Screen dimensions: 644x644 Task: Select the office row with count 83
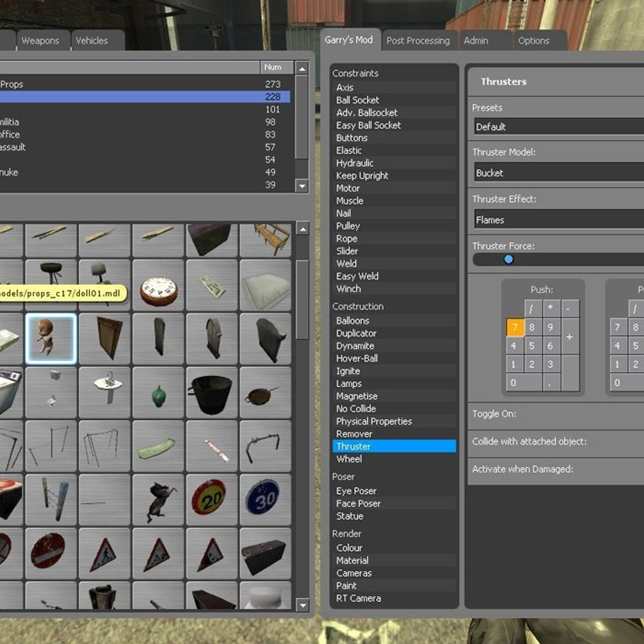pos(145,134)
